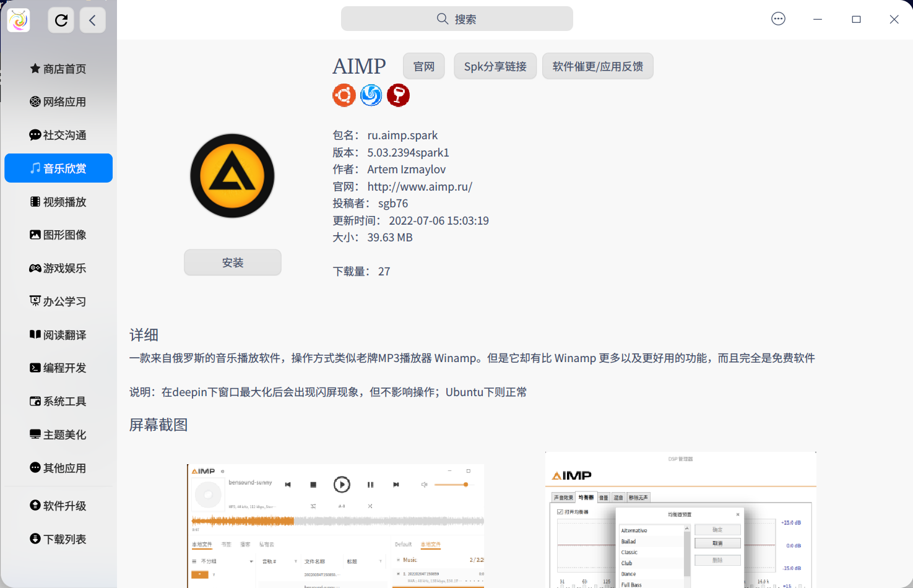The image size is (913, 588).
Task: Click the Spk分享链接 share button
Action: (495, 66)
